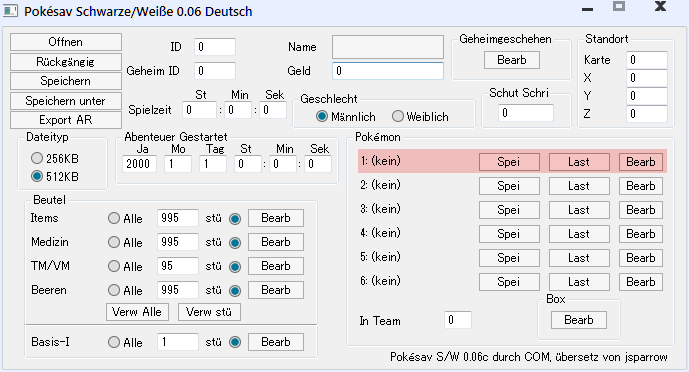Maximize the Pokésav window
Image resolution: width=689 pixels, height=372 pixels.
coord(619,7)
